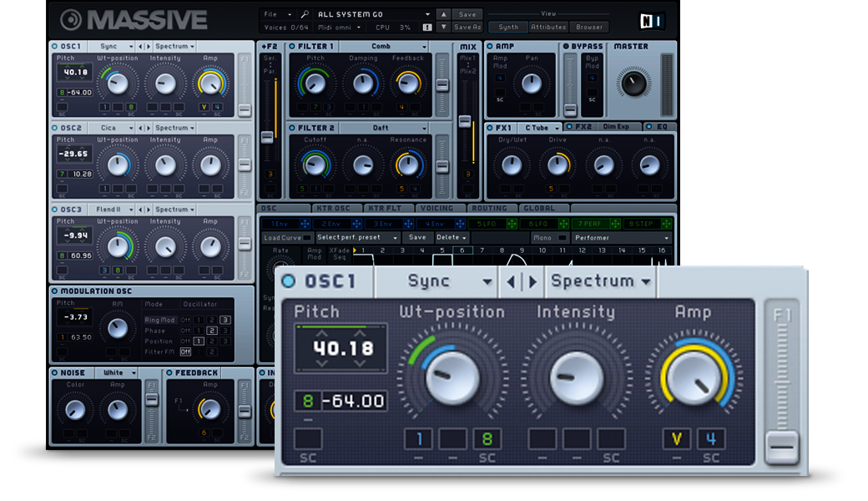
Task: Switch to the Browser view
Action: [589, 27]
